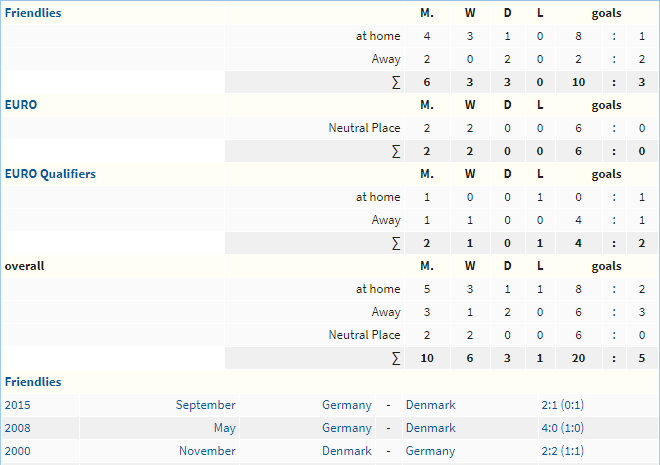Select the September month link
This screenshot has width=660, height=465.
point(205,405)
